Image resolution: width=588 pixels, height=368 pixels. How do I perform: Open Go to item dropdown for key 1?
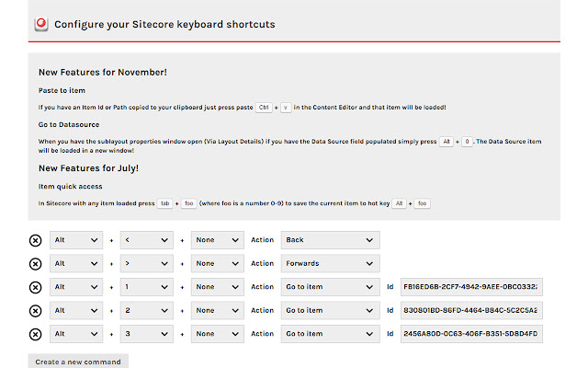[331, 287]
